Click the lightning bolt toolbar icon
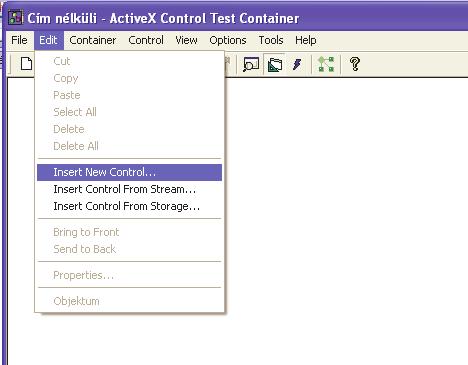This screenshot has height=365, width=468. pyautogui.click(x=297, y=64)
